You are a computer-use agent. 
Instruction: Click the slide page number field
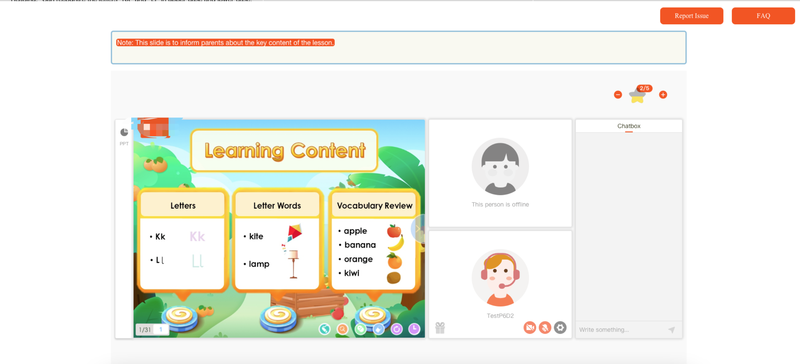pyautogui.click(x=161, y=330)
